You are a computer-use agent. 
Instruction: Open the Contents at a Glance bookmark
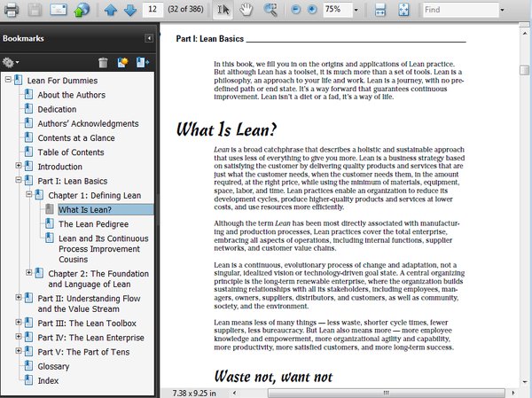click(76, 138)
